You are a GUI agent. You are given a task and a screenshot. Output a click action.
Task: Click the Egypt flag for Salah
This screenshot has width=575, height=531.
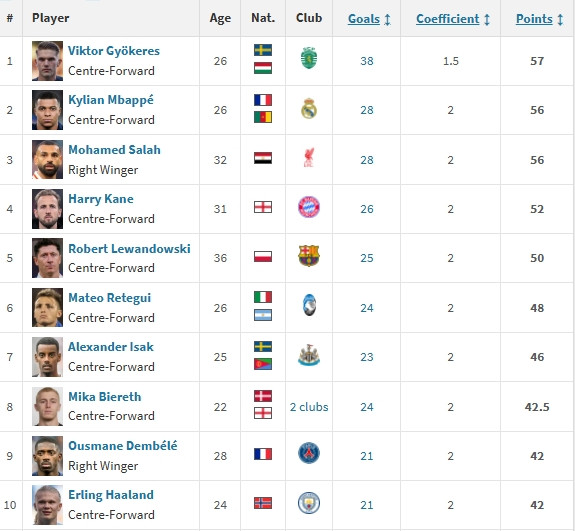click(263, 158)
